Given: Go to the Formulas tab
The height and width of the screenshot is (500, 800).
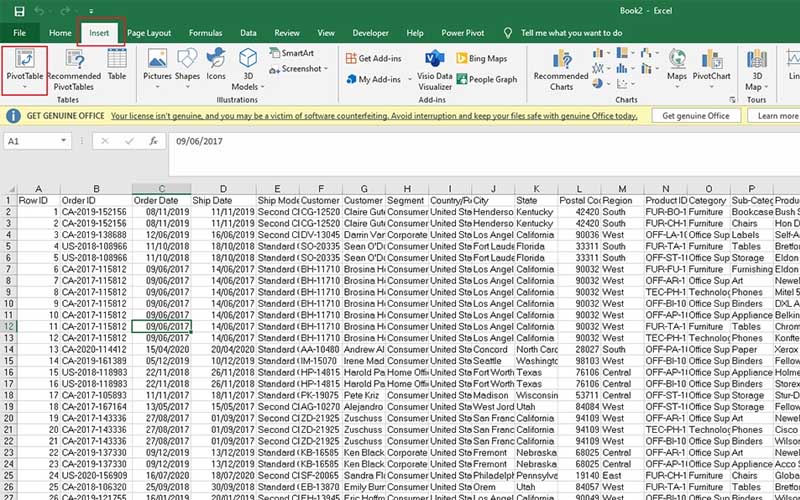Looking at the screenshot, I should [x=205, y=33].
